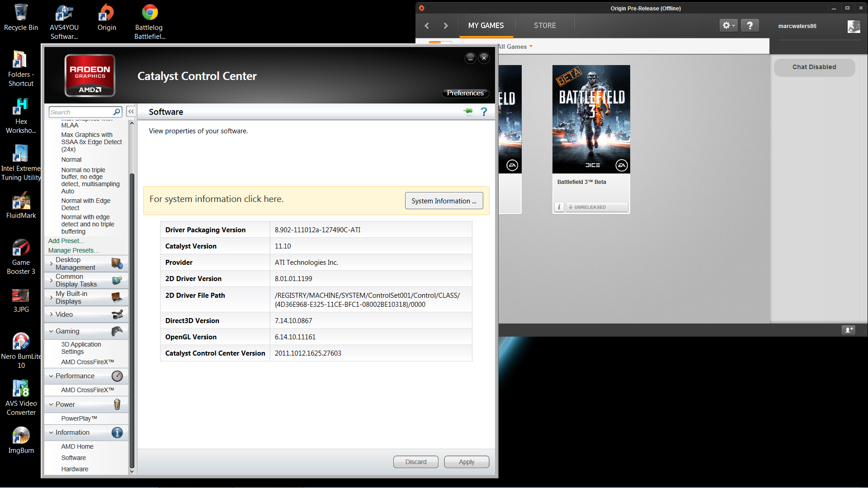Image resolution: width=868 pixels, height=488 pixels.
Task: Click the UNRELEASED download button
Action: (597, 207)
